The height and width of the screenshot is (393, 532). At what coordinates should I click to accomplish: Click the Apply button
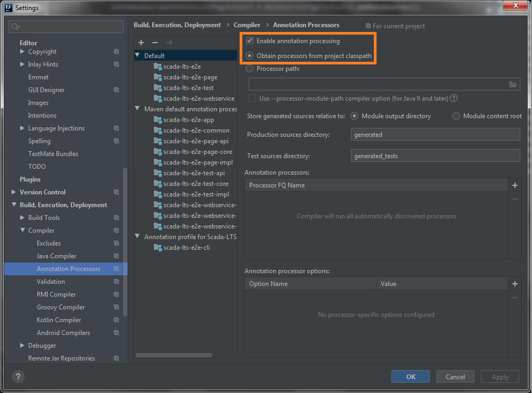(x=500, y=376)
